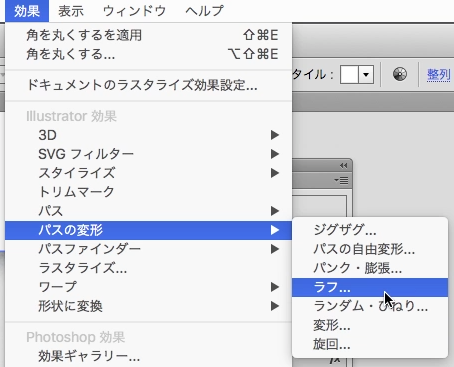
Task: Select the パスの変形 menu item
Action: [149, 230]
